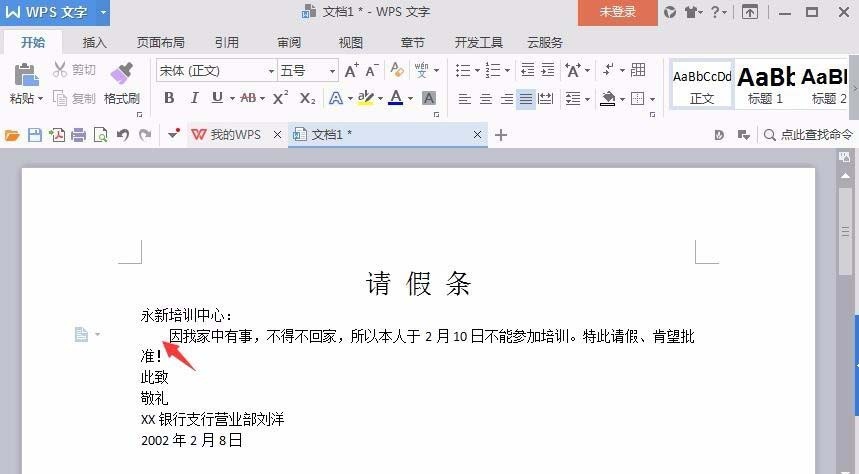The width and height of the screenshot is (859, 474).
Task: Click the print icon in quick toolbar
Action: 78,135
